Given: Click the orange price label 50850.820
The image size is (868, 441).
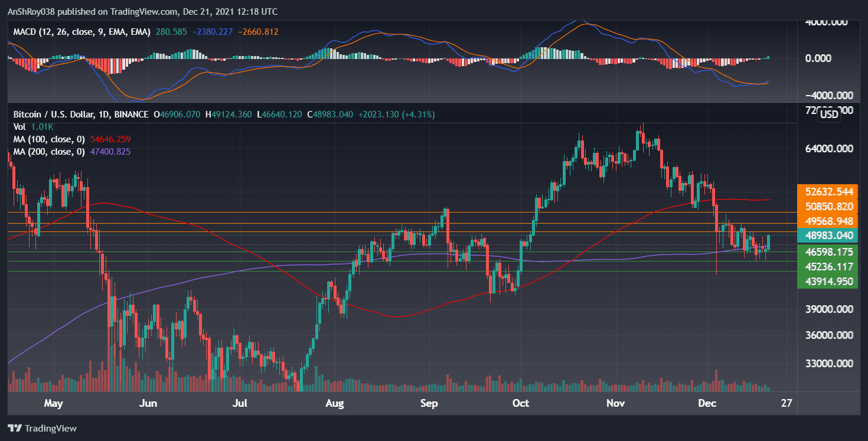Looking at the screenshot, I should point(827,207).
